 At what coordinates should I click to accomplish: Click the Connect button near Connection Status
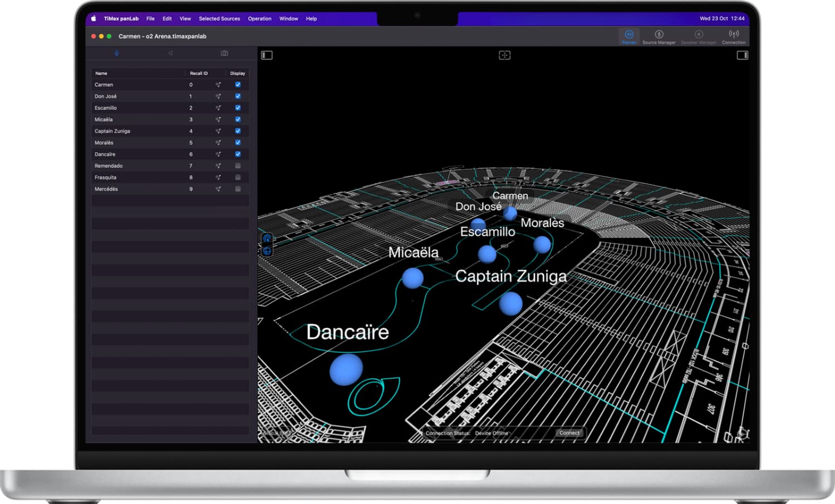pos(569,432)
